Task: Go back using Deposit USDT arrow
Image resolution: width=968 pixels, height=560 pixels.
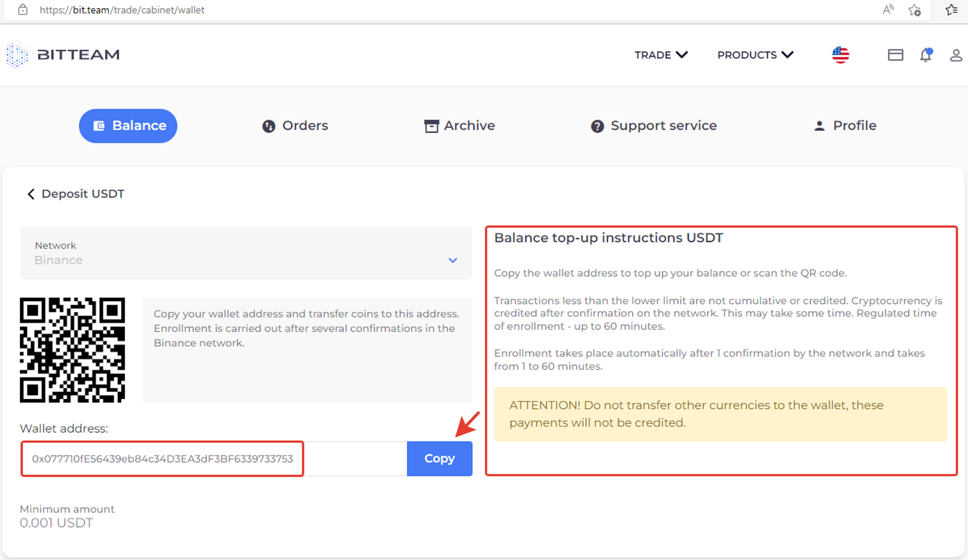Action: (x=31, y=194)
